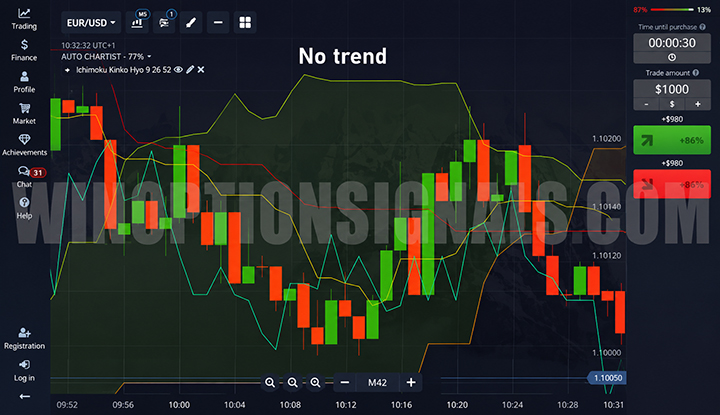Viewport: 720px width, 415px height.
Task: Click the middle chart zoom magnifier
Action: [292, 382]
